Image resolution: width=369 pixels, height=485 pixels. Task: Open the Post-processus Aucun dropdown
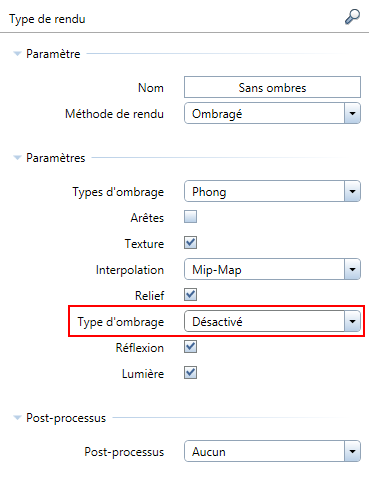(272, 451)
